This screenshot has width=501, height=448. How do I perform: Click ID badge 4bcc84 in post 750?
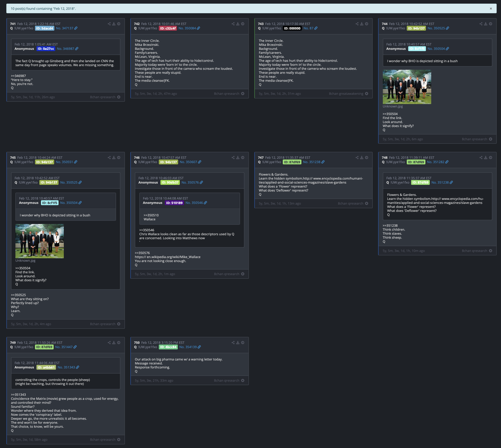click(168, 347)
